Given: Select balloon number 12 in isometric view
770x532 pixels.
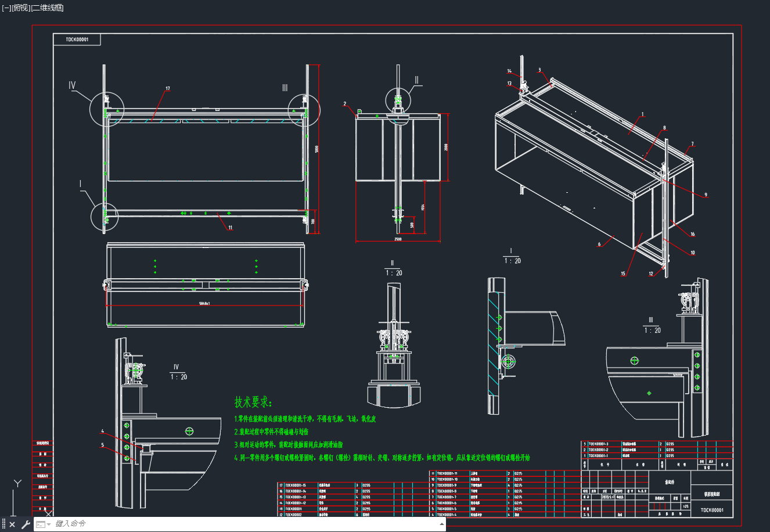Looking at the screenshot, I should click(651, 274).
